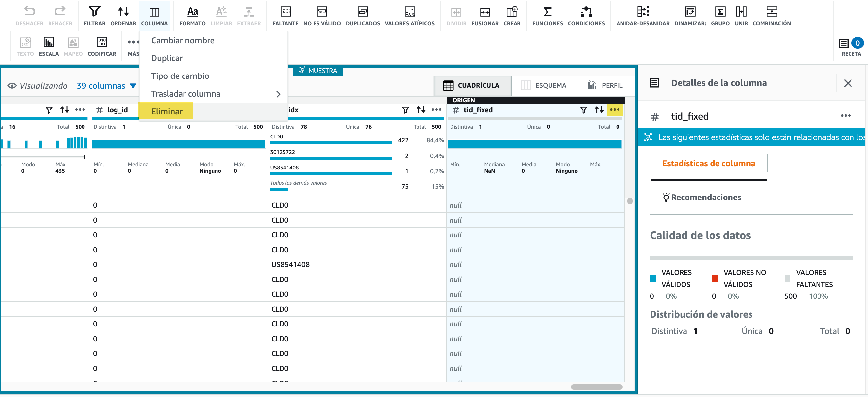This screenshot has height=397, width=868.
Task: Toggle the Visualizando eye icon
Action: 12,86
